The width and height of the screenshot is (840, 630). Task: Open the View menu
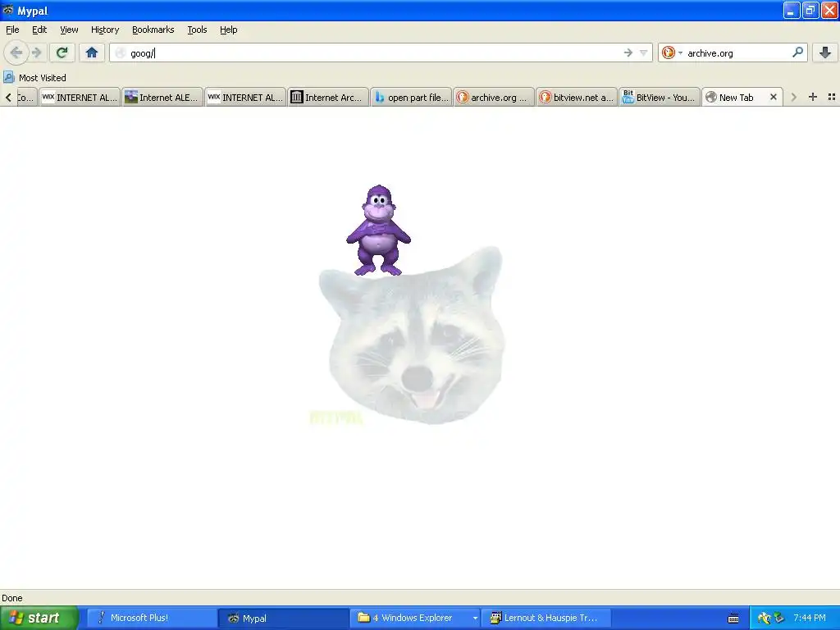(x=69, y=30)
